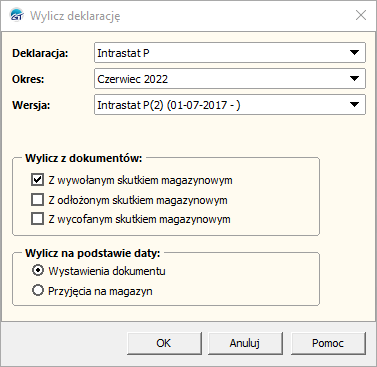Cancel using the Anuluj button
The height and width of the screenshot is (367, 377).
click(x=245, y=343)
